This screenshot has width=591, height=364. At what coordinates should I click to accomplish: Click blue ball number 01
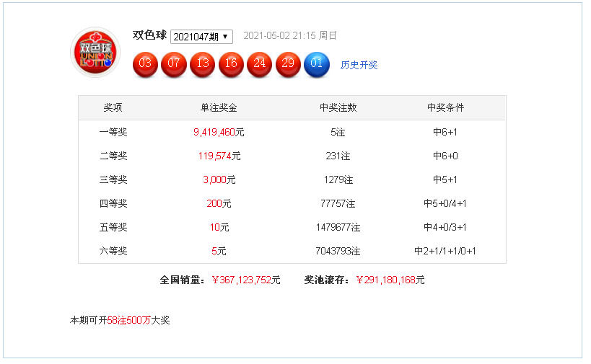coord(317,64)
